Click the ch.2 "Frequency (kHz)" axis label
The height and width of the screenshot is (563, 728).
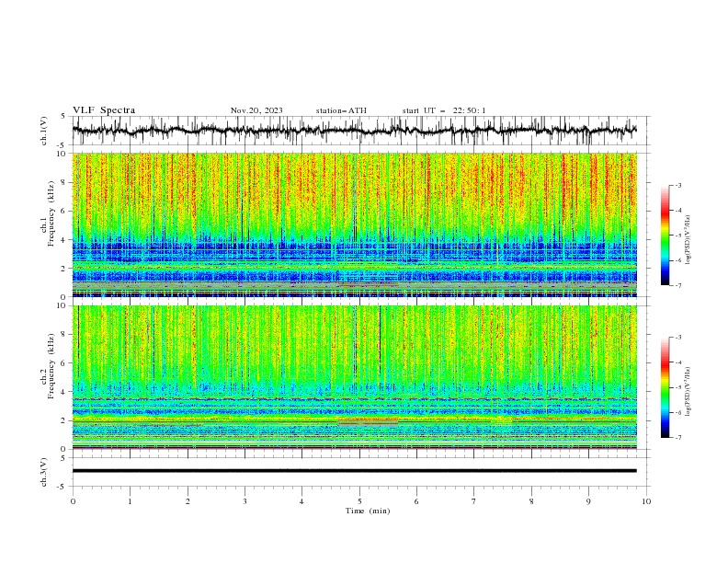point(51,366)
